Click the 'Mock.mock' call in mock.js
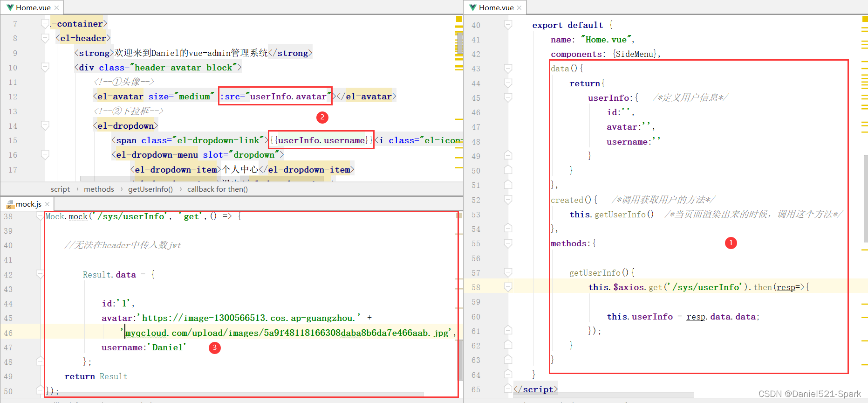 pyautogui.click(x=67, y=216)
